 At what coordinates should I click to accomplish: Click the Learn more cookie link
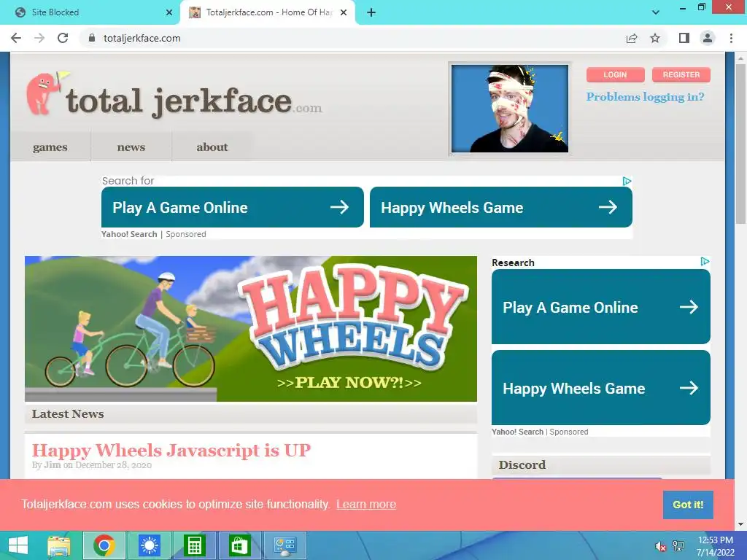[x=366, y=505]
